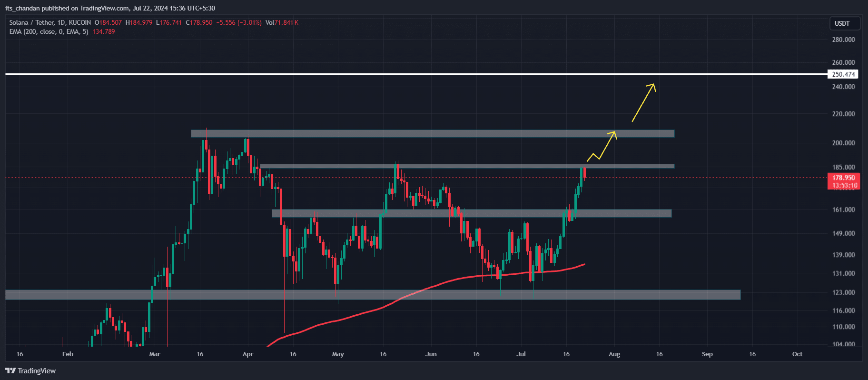
Task: Click the Mar label on time axis
Action: [x=155, y=354]
